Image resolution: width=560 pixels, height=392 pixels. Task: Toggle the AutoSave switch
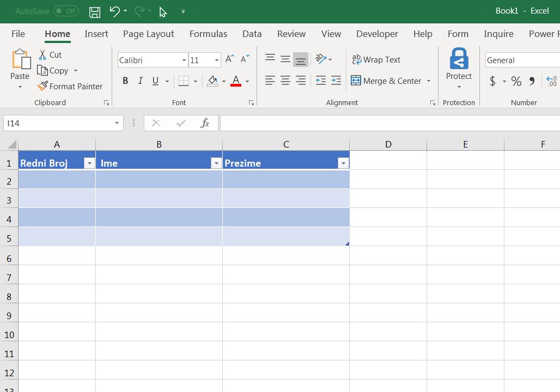66,11
